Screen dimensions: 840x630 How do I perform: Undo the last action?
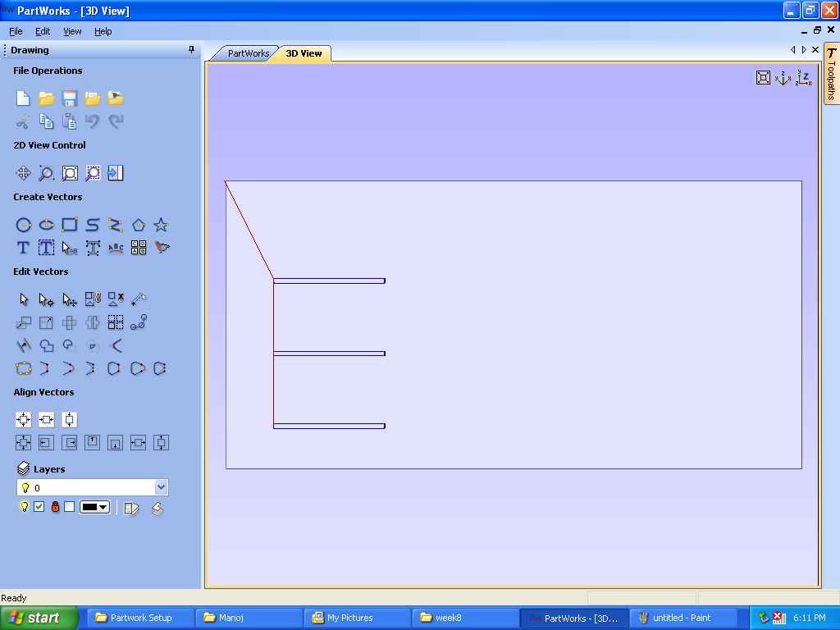tap(92, 121)
